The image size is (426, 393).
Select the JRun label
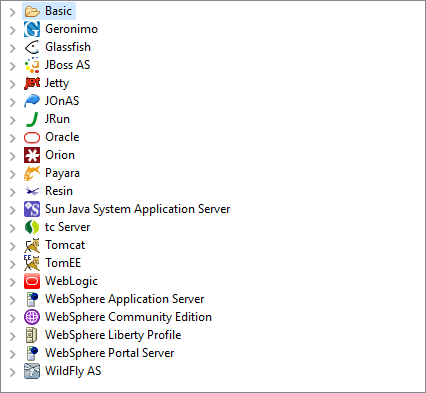point(57,119)
